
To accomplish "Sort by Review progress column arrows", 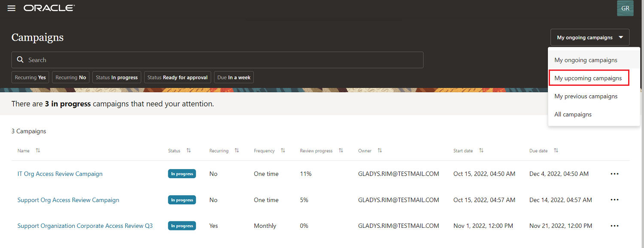I will tap(341, 151).
